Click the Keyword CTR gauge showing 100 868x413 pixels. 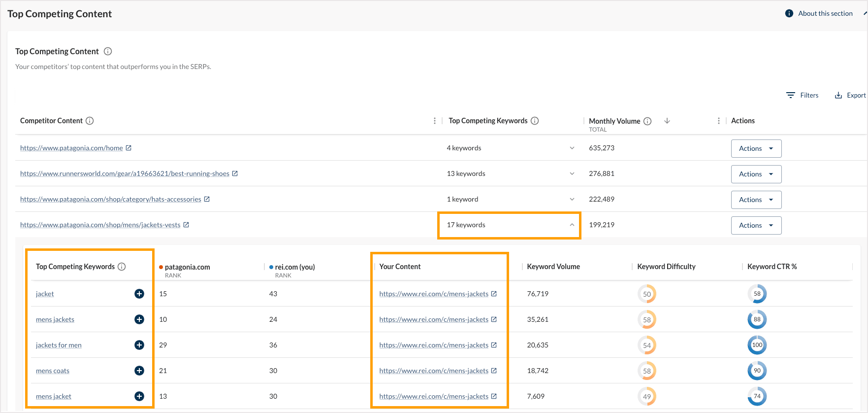(x=757, y=345)
